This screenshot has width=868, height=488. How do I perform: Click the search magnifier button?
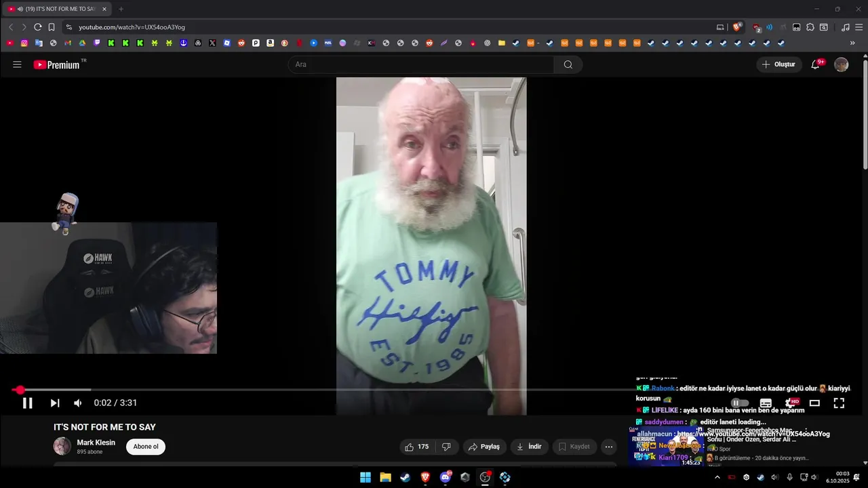click(568, 64)
